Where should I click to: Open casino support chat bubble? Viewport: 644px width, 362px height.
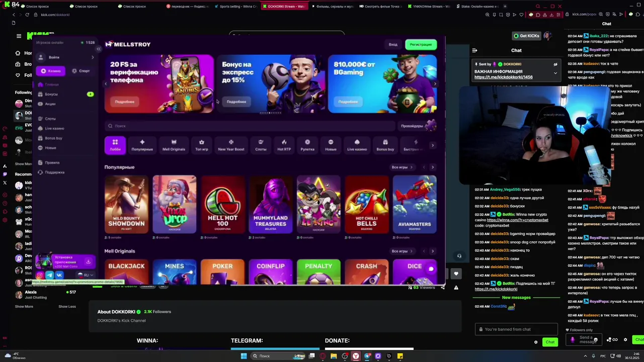(431, 269)
